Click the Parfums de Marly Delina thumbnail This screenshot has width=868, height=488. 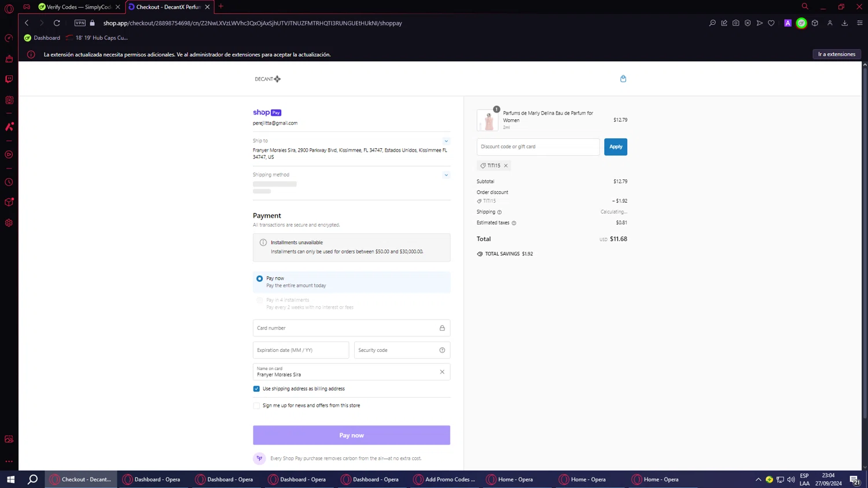(488, 120)
